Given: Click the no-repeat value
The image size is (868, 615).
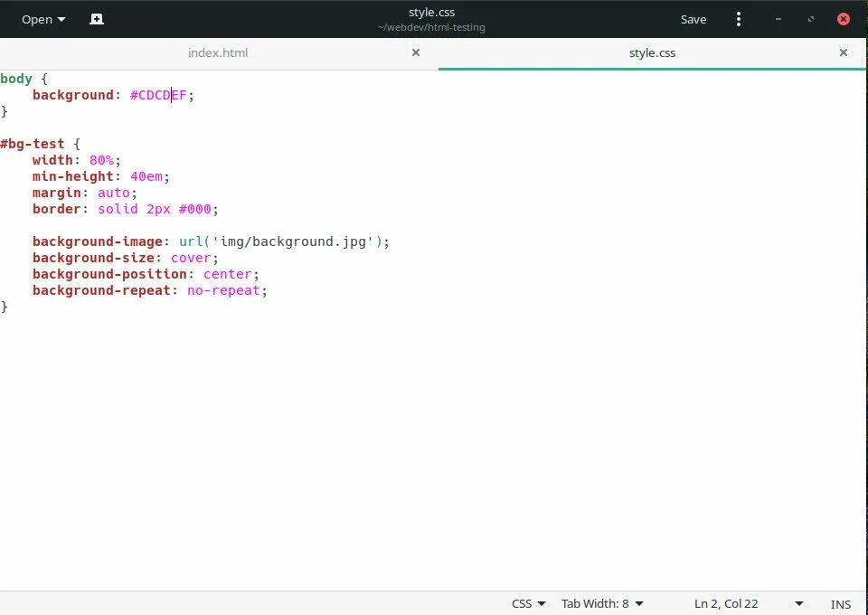Looking at the screenshot, I should tap(223, 290).
